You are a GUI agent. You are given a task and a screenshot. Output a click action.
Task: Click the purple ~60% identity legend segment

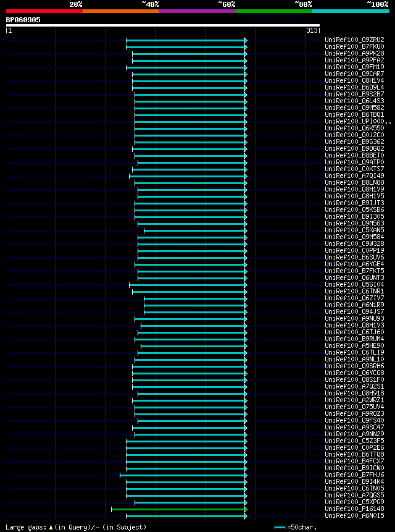pyautogui.click(x=197, y=11)
